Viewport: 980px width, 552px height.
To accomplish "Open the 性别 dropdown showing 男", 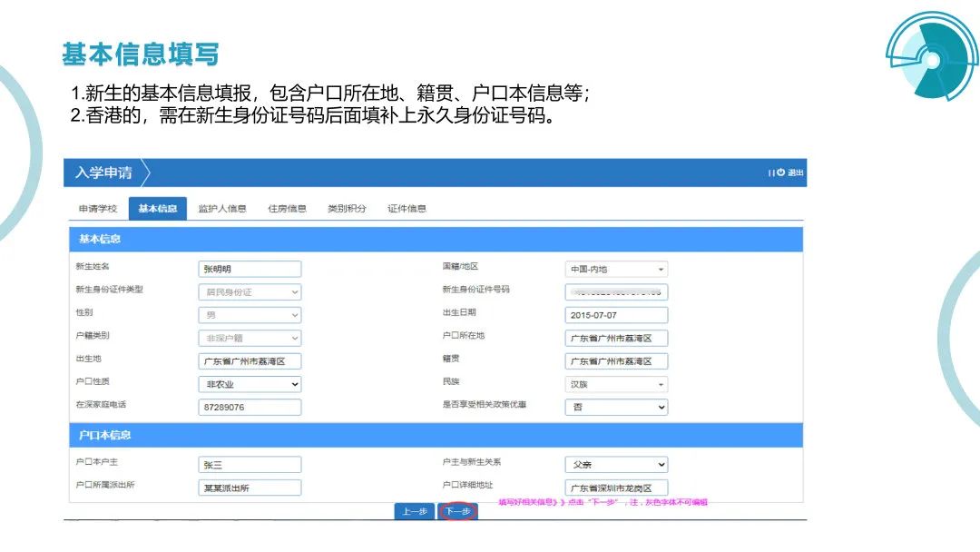I will coord(250,315).
